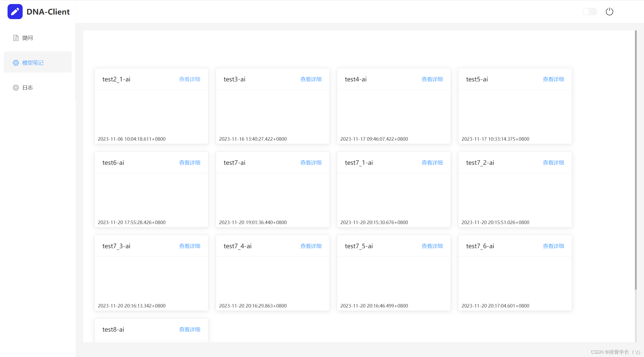View details of test4-ai card
The image size is (644, 357).
(432, 79)
